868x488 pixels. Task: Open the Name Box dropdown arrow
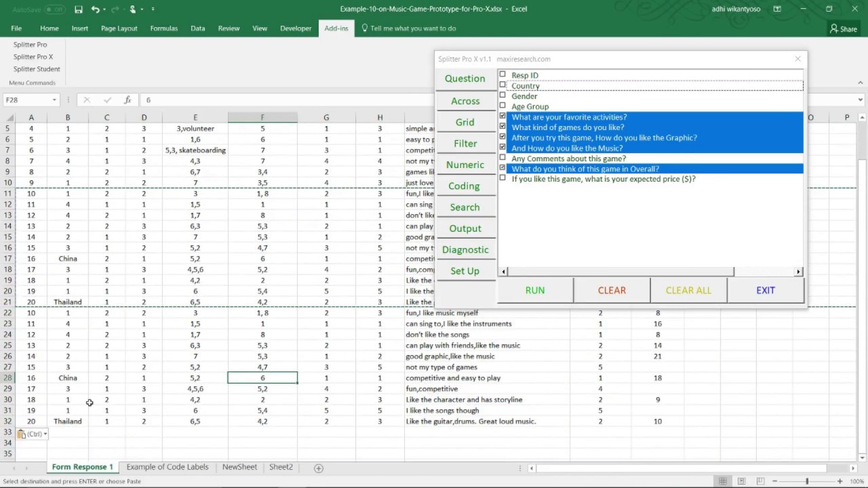point(54,100)
